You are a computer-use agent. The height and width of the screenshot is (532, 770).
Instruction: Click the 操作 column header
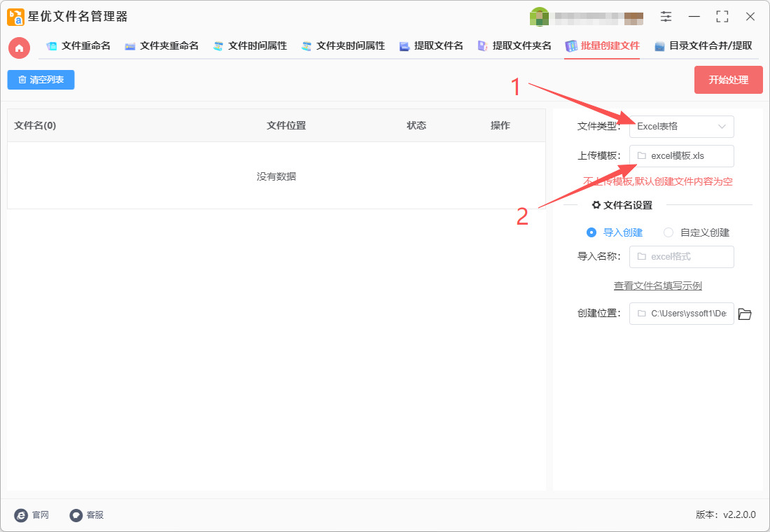(500, 126)
